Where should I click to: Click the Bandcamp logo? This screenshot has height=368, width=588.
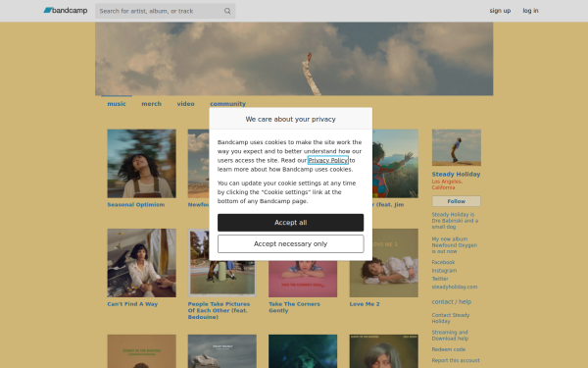coord(66,11)
